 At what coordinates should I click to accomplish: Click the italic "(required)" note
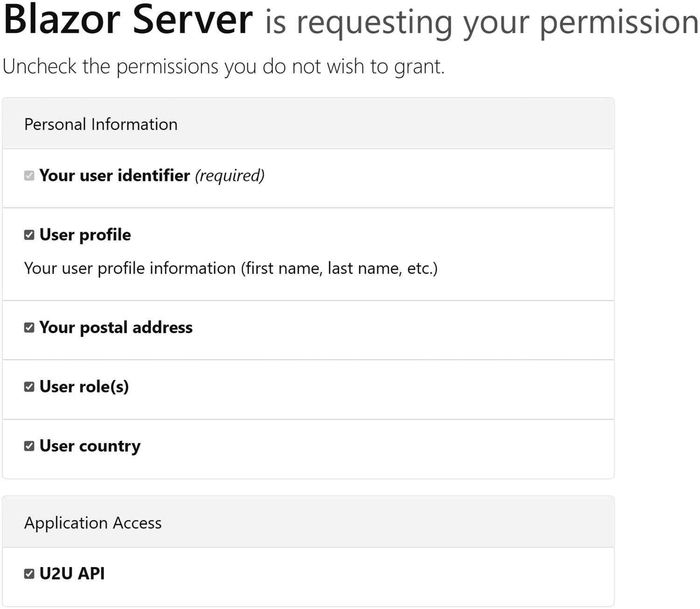(230, 176)
